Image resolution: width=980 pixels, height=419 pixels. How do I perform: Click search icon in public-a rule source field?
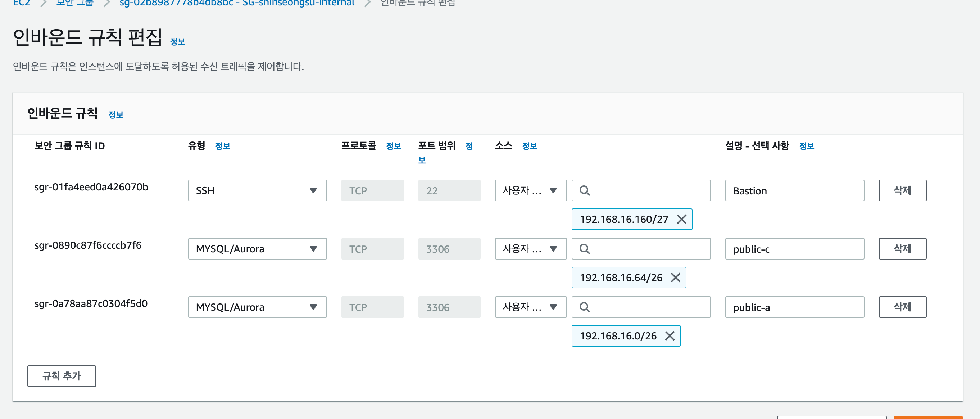(584, 307)
